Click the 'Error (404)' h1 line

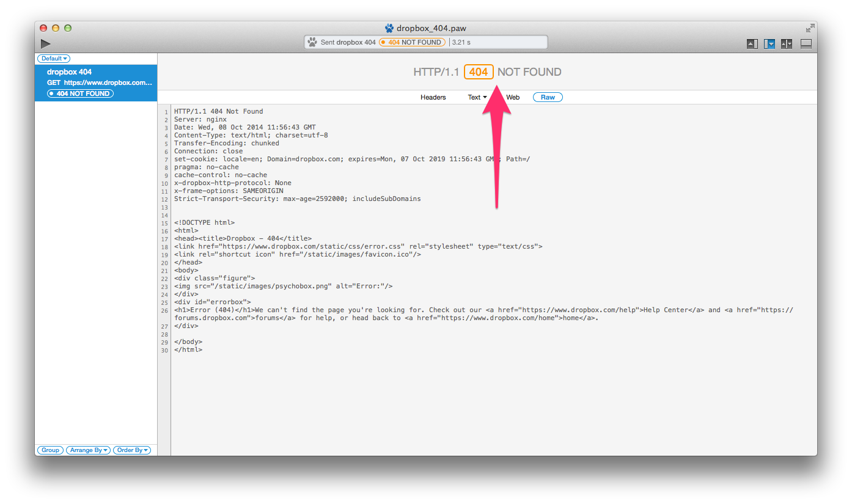tap(483, 314)
